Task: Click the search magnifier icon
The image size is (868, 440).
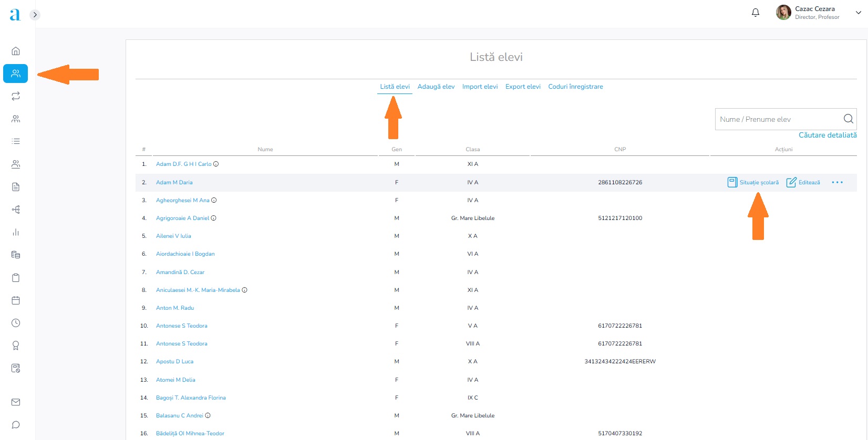Action: [x=848, y=119]
